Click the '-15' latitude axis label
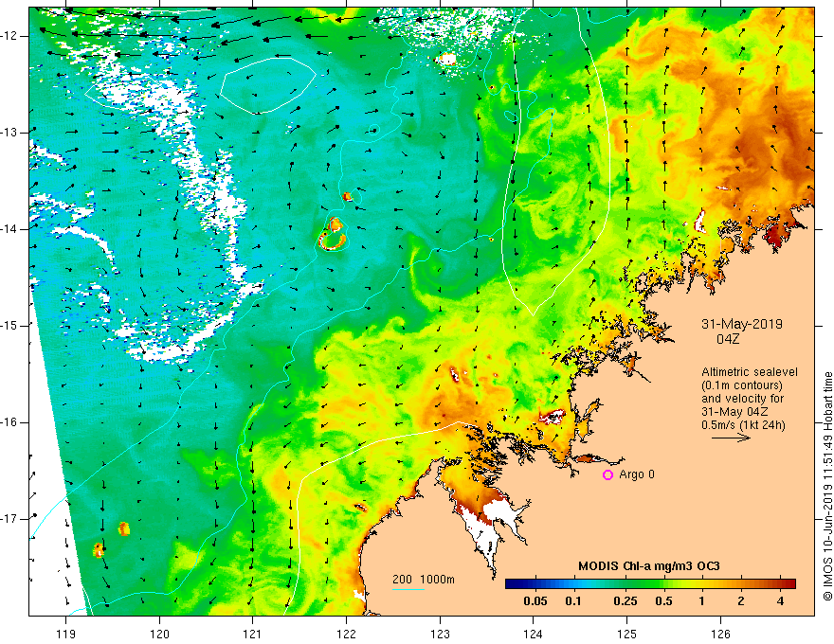 (x=10, y=325)
